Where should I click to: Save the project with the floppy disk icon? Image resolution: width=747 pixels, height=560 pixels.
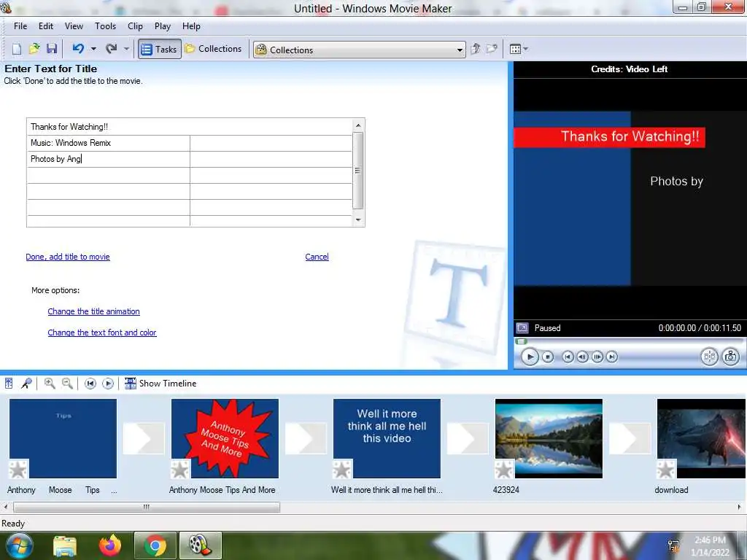52,49
